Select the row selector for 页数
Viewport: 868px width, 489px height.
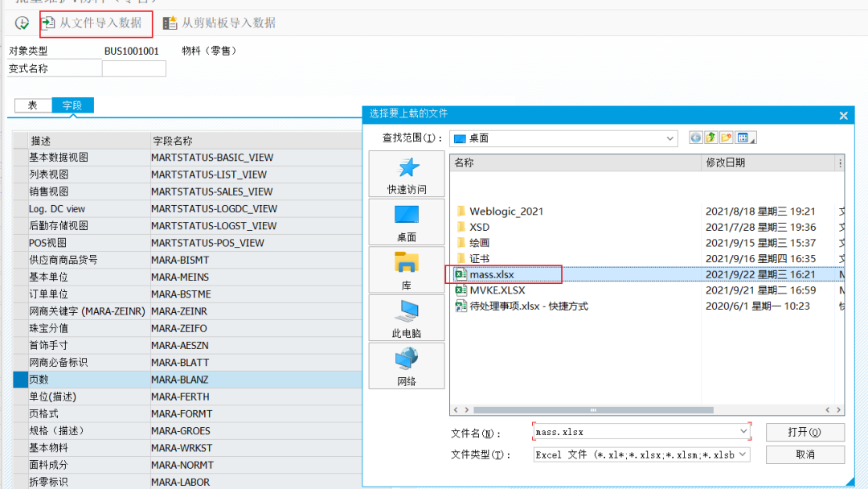click(20, 380)
